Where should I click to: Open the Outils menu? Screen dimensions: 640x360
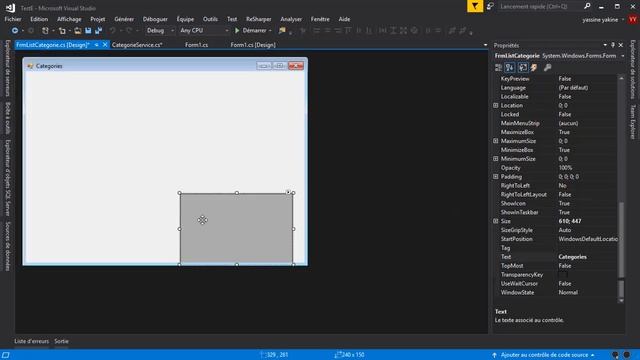coord(210,19)
